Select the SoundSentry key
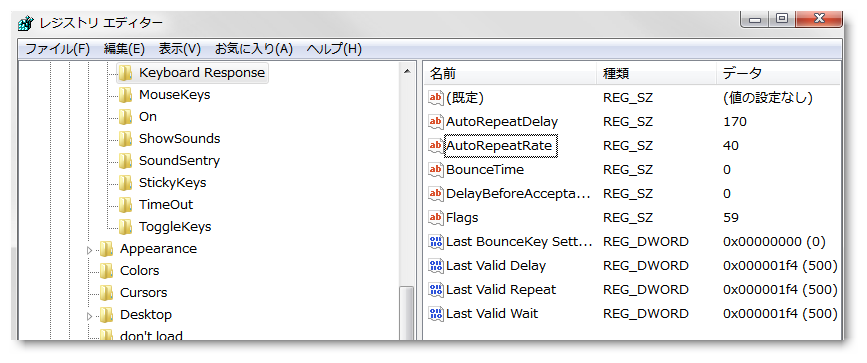This screenshot has width=867, height=363. (x=180, y=160)
